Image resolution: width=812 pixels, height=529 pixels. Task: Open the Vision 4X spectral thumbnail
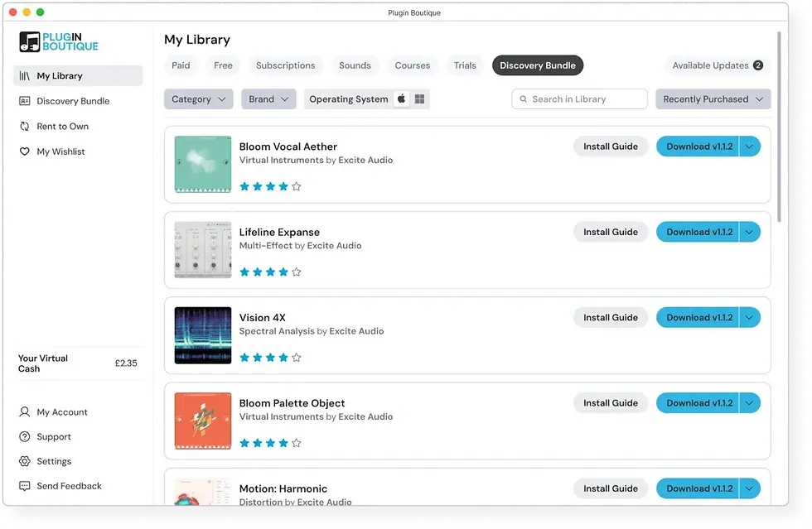click(203, 335)
